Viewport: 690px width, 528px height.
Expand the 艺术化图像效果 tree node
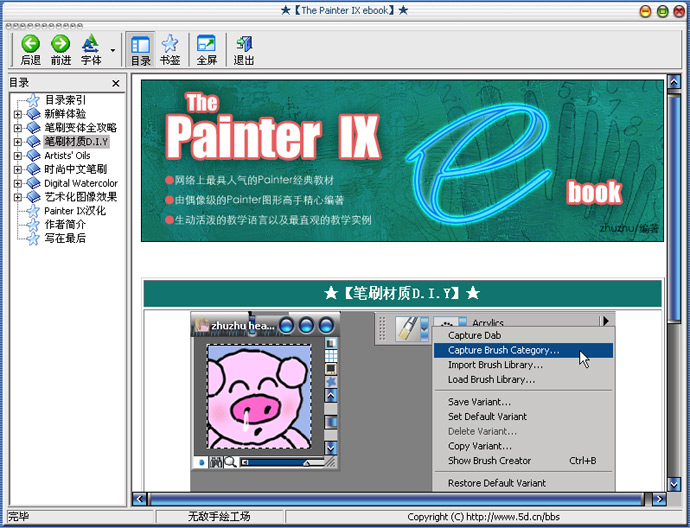(x=17, y=197)
